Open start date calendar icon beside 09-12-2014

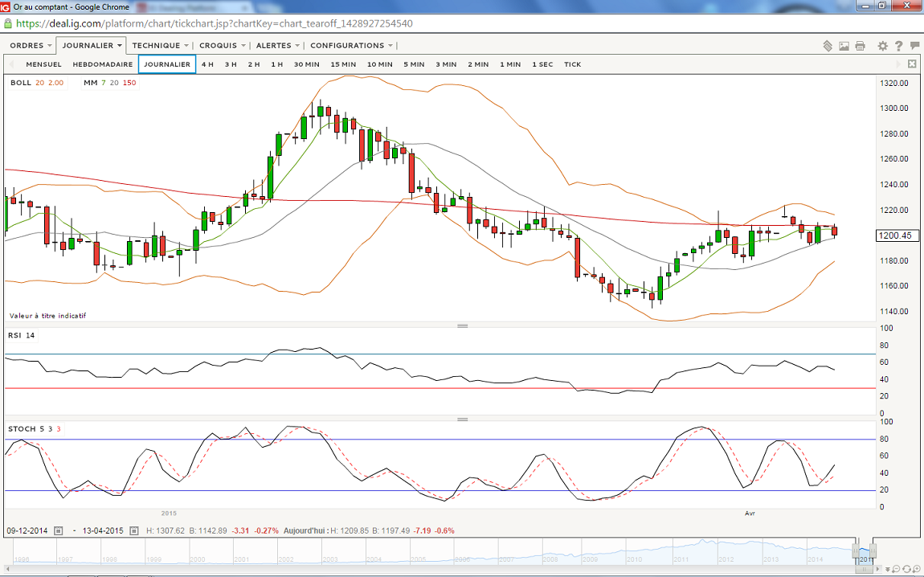pos(59,531)
